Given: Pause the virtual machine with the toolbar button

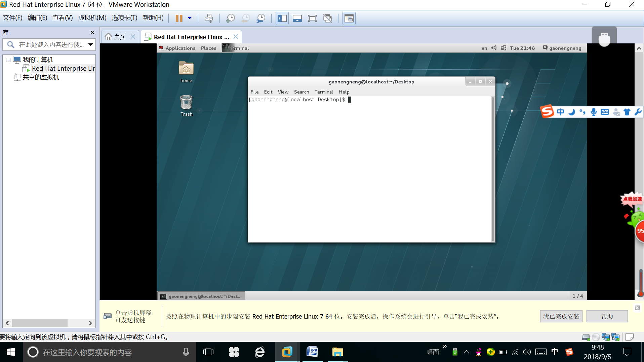Looking at the screenshot, I should (179, 18).
